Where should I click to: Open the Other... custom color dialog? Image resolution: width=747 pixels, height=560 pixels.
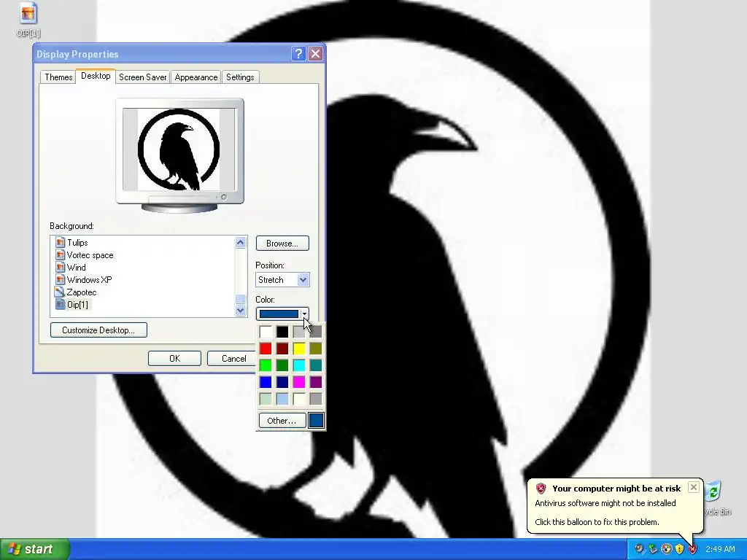tap(282, 421)
